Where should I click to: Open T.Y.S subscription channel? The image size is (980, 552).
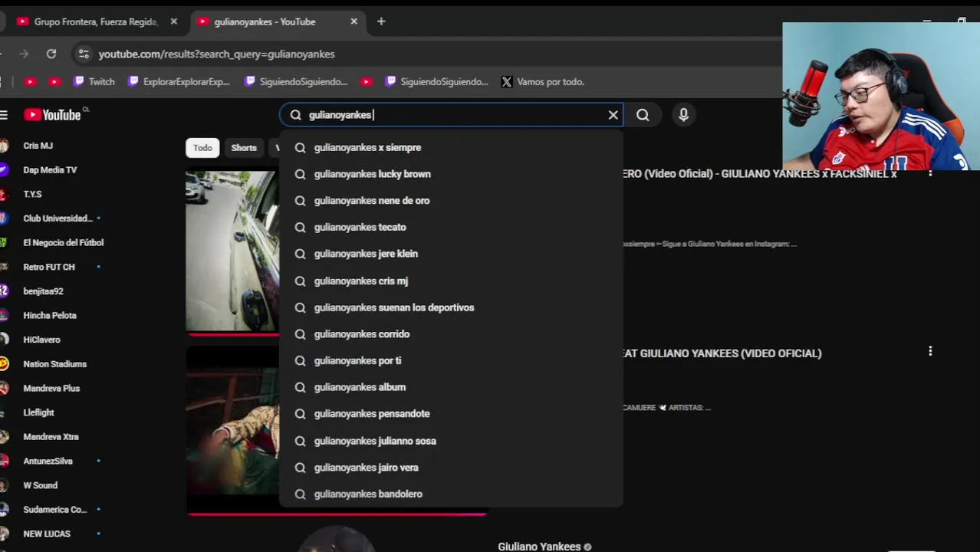pyautogui.click(x=32, y=195)
